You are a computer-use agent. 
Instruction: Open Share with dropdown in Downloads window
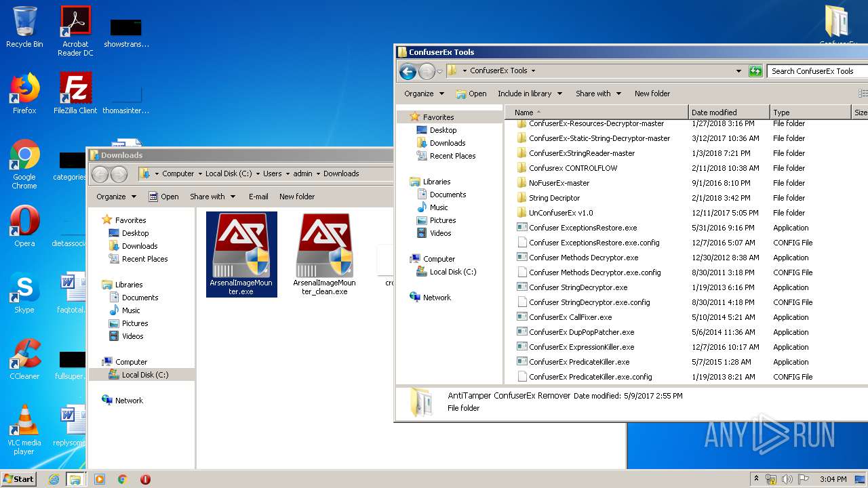tap(212, 197)
